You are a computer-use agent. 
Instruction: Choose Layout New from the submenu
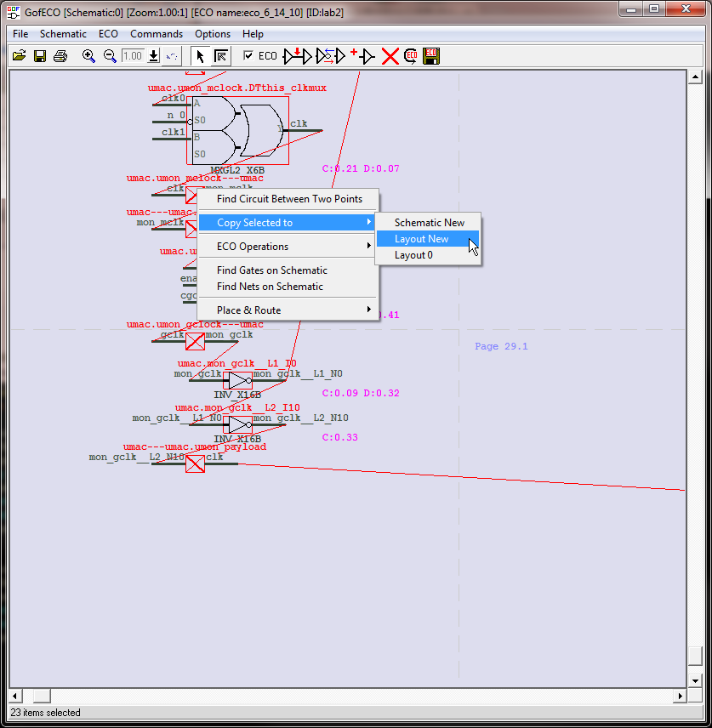[x=421, y=239]
